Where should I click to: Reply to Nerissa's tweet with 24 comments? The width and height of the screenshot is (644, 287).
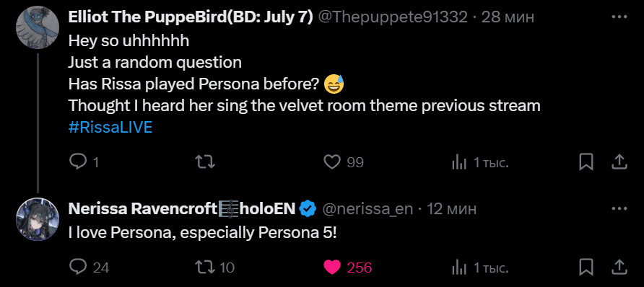coord(78,268)
